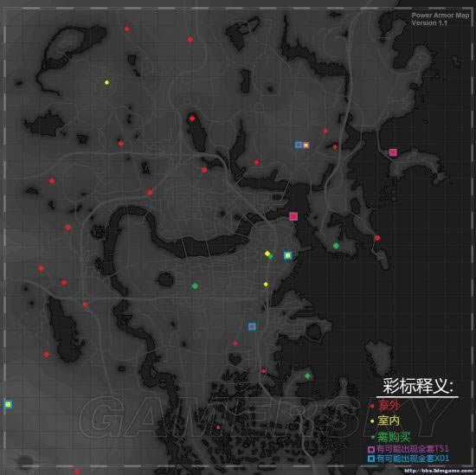The width and height of the screenshot is (476, 475).
Task: Click the green diamond on the eastern harbor island
Action: [336, 246]
